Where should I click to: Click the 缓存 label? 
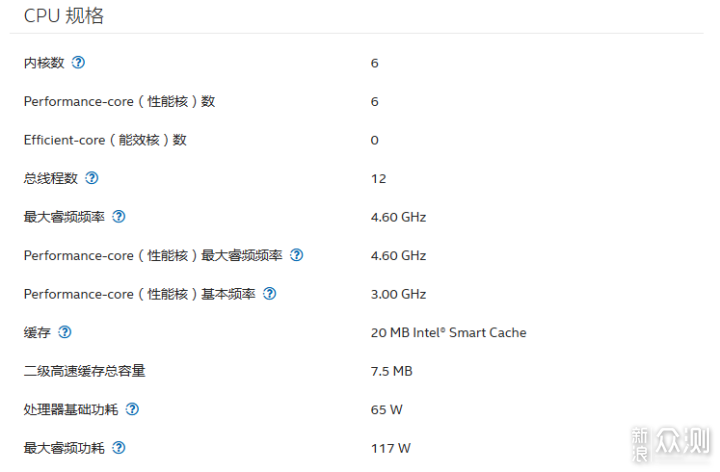(37, 333)
